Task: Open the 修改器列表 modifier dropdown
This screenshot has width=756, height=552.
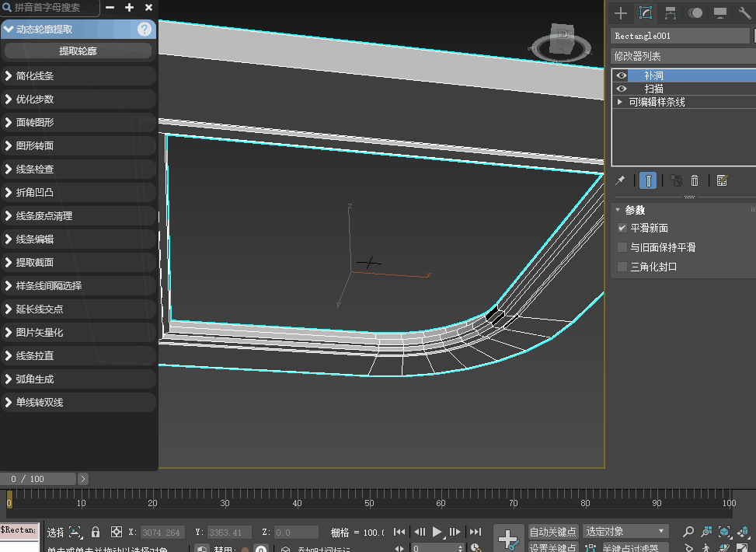Action: [683, 57]
